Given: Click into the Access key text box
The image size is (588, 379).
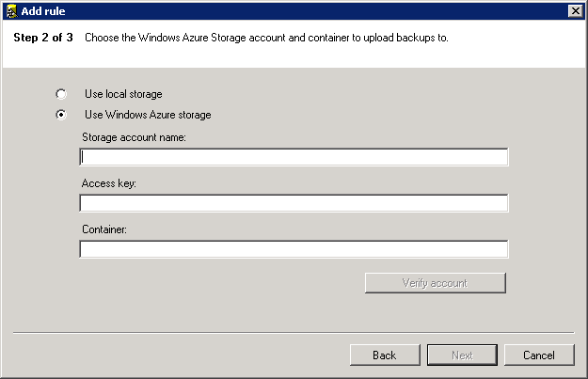Looking at the screenshot, I should pos(294,203).
